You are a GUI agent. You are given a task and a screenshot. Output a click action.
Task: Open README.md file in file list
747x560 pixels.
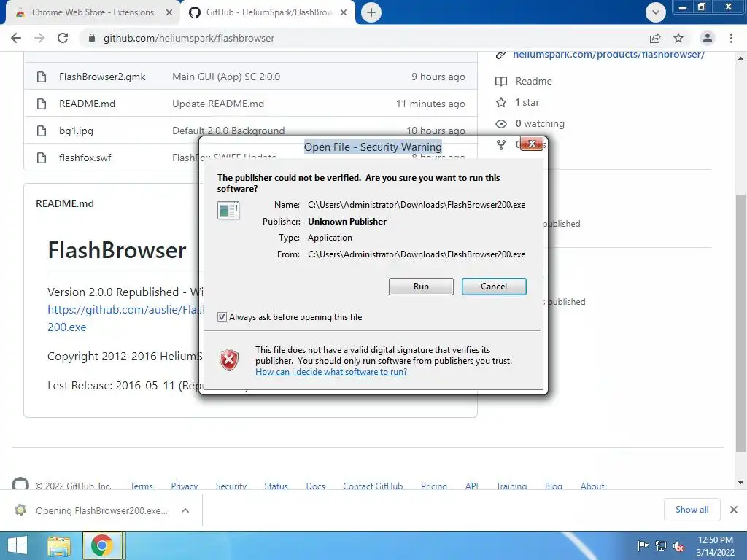[x=88, y=104]
